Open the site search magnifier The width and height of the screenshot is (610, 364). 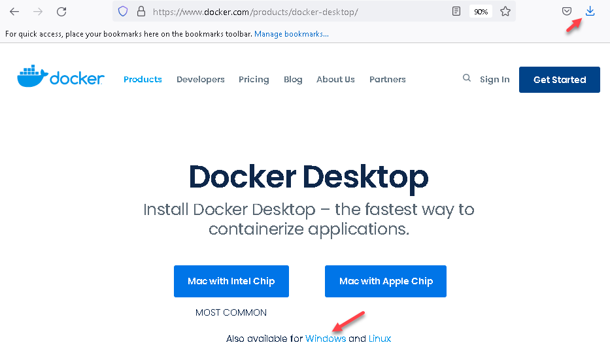tap(467, 78)
